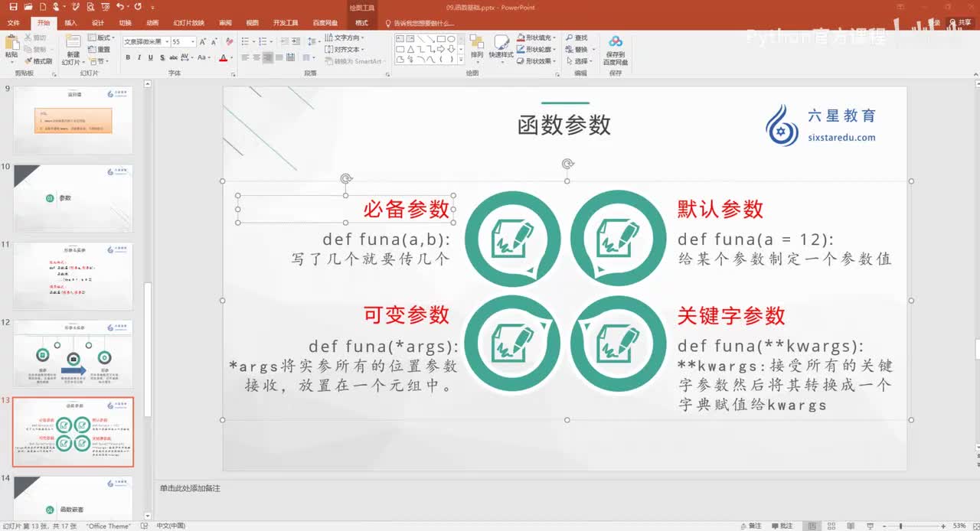
Task: Click the Replace (替换) button
Action: (x=579, y=49)
